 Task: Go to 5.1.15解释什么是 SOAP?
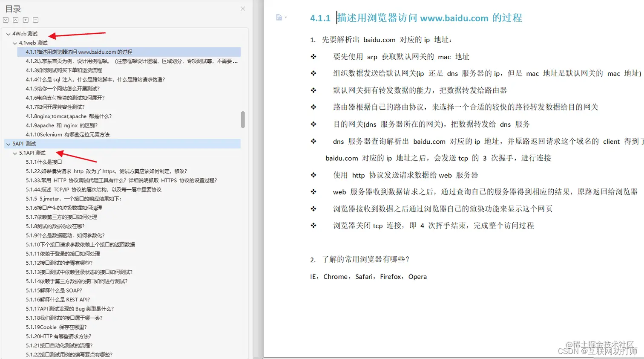click(x=54, y=290)
